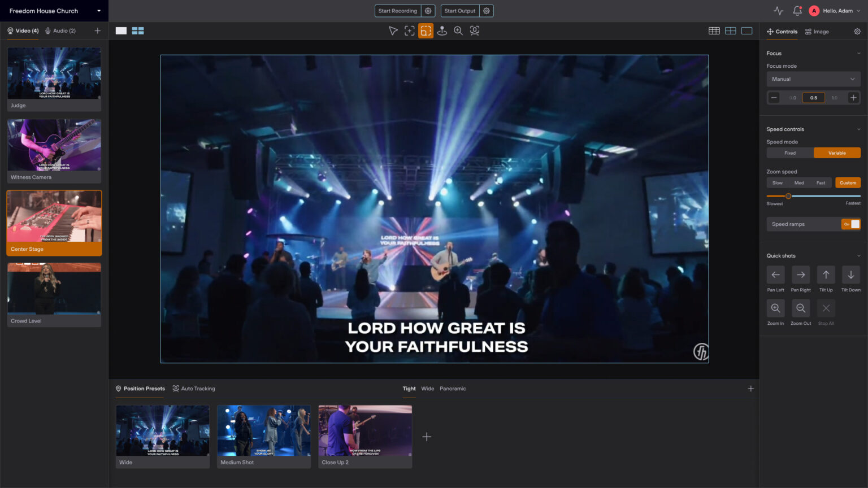Image resolution: width=868 pixels, height=488 pixels.
Task: Turn off the Speed ramps toggle
Action: pyautogui.click(x=850, y=224)
